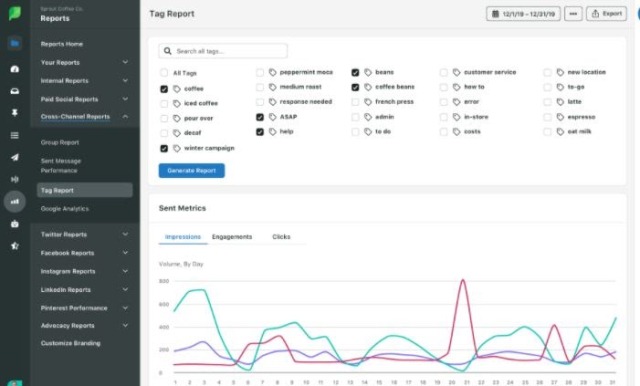Expand Instagram Reports chevron
Screen dimensions: 640x386
pyautogui.click(x=125, y=271)
